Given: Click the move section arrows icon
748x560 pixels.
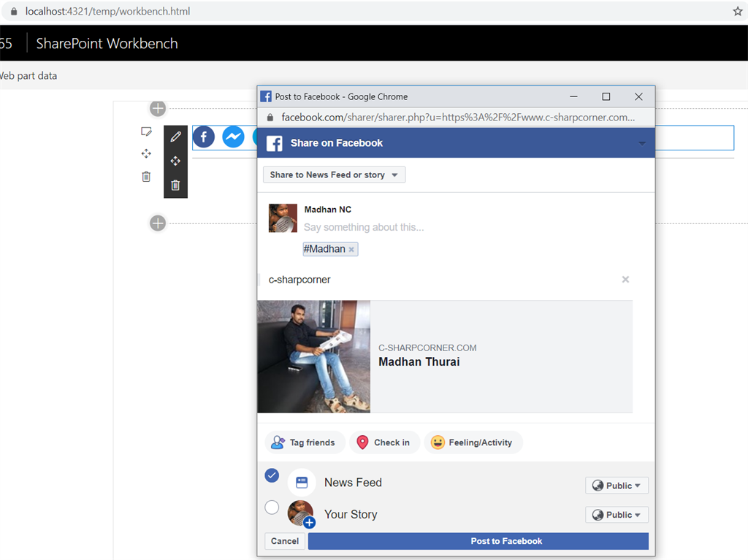Looking at the screenshot, I should (x=146, y=153).
